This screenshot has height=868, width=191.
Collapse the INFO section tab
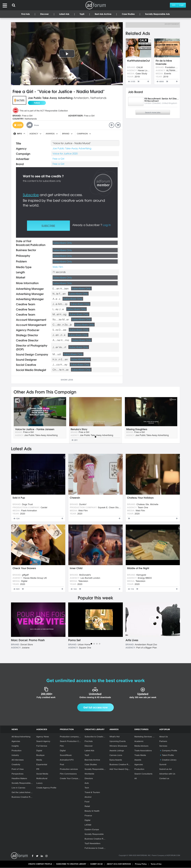(x=19, y=133)
